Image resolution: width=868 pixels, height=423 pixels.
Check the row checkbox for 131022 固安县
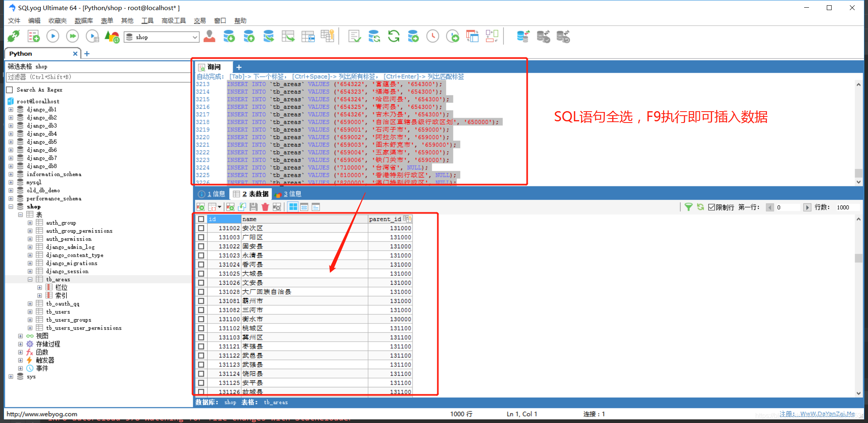201,246
